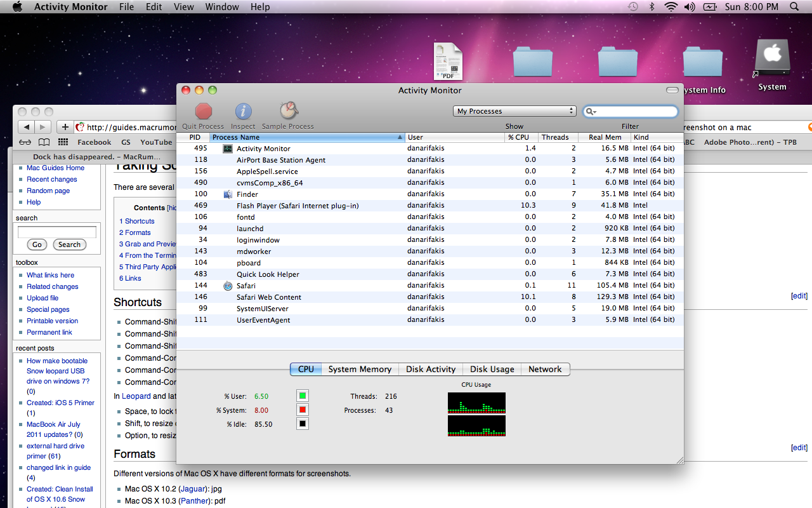The image size is (812, 508).
Task: Click Safari's forward arrow button
Action: (43, 127)
